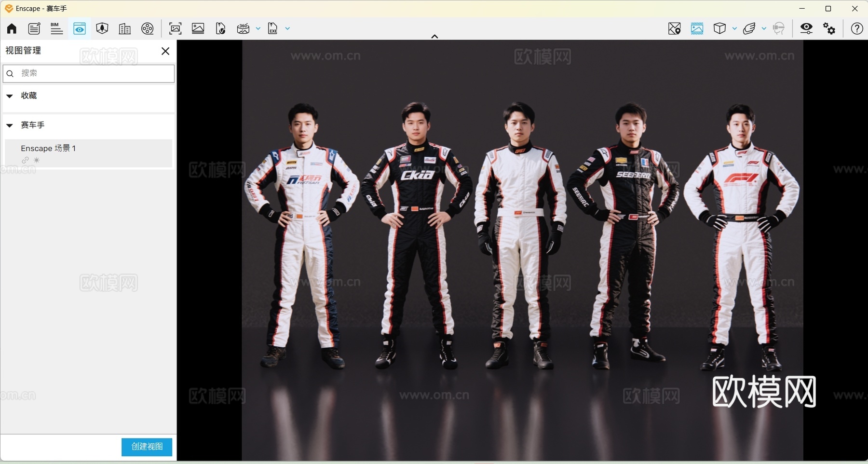Open dropdown beside the wing icon
Image resolution: width=868 pixels, height=464 pixels.
tap(764, 28)
